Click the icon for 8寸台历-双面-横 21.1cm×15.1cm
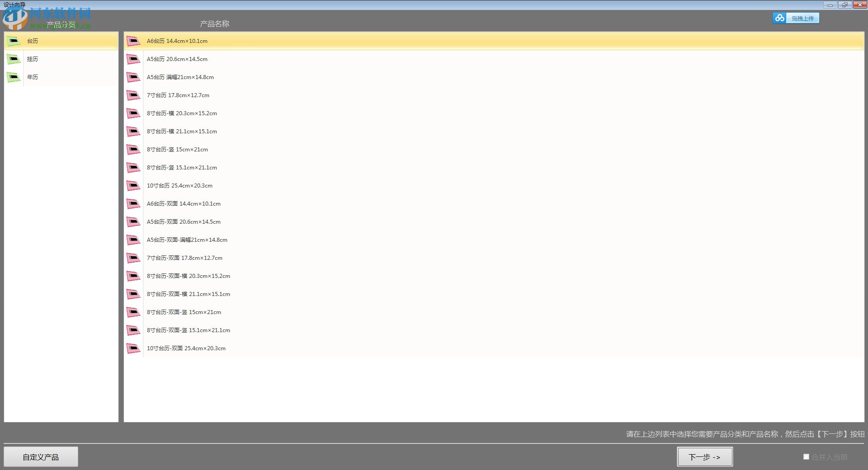The width and height of the screenshot is (868, 470). pyautogui.click(x=133, y=294)
